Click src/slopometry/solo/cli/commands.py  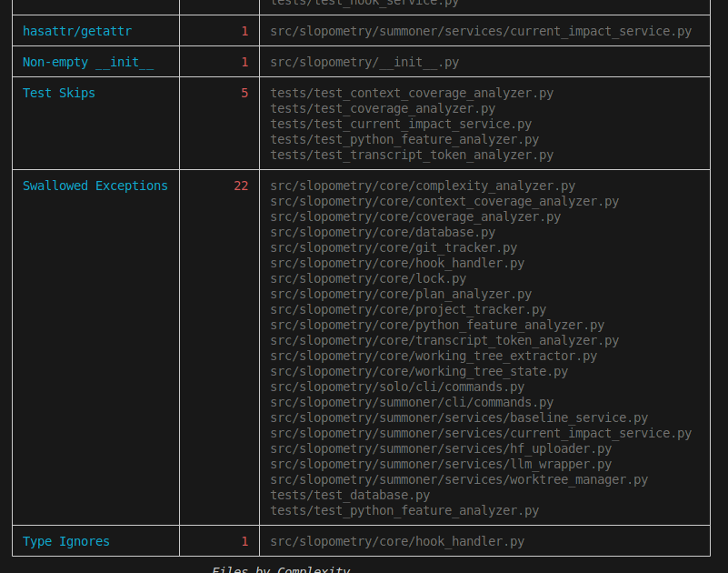(396, 387)
